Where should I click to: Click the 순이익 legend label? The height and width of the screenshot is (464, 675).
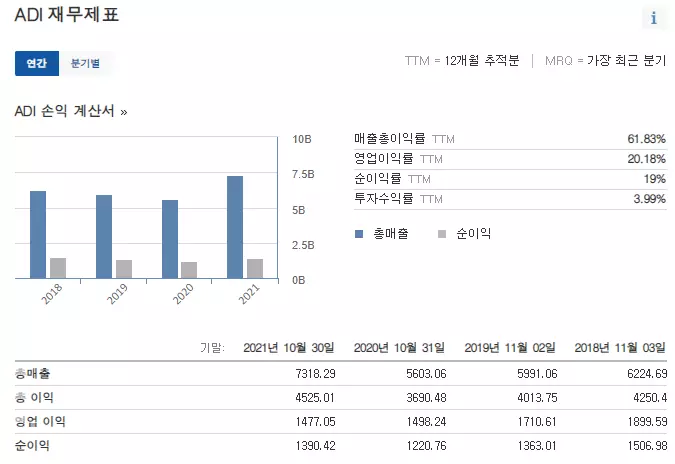(474, 234)
